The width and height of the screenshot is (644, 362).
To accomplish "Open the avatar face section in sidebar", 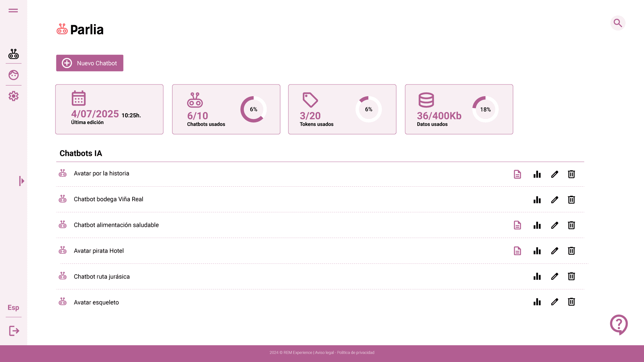I will click(x=13, y=75).
